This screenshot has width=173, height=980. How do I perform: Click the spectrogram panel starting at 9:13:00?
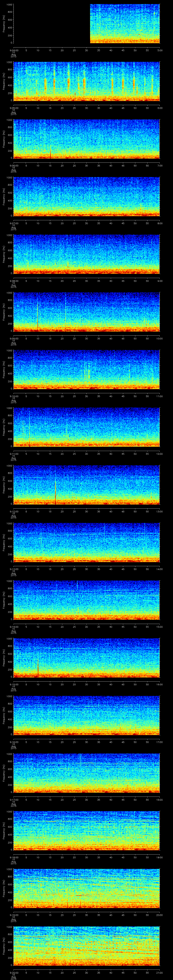[x=87, y=543]
